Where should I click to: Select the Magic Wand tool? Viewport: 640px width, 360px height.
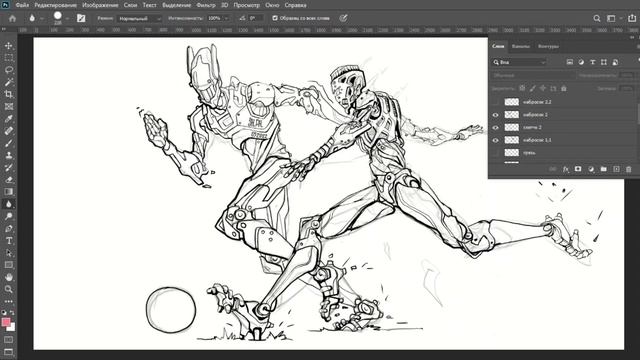(x=9, y=82)
